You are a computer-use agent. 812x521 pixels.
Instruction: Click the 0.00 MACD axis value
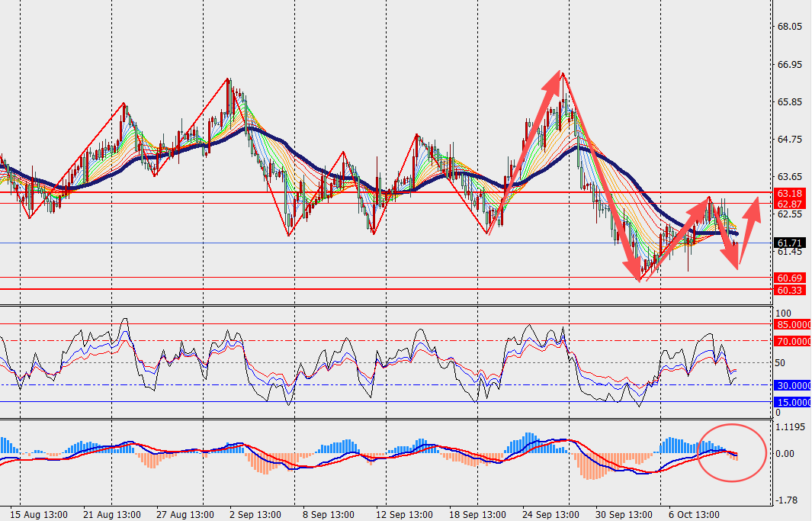pyautogui.click(x=786, y=454)
